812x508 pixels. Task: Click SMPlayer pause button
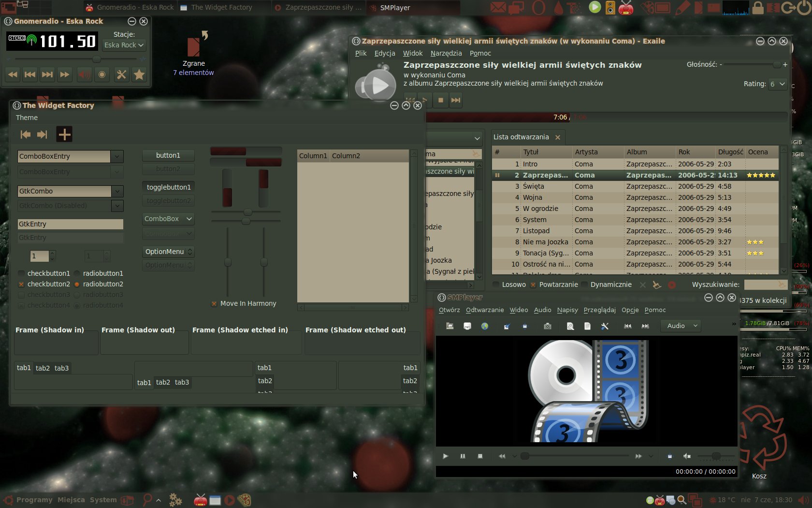(x=463, y=456)
